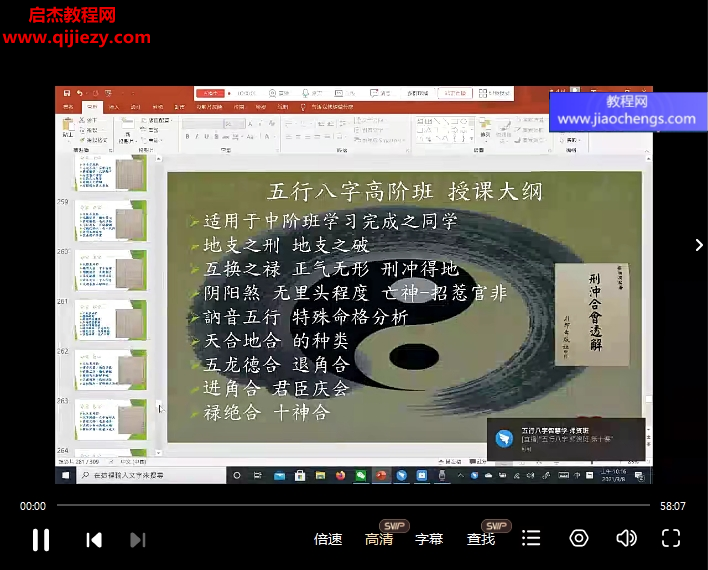Click the Cortana circle on the taskbar

[237, 475]
